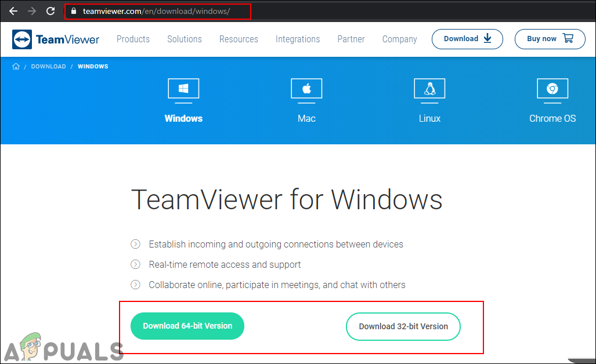This screenshot has height=364, width=596.
Task: Click the padlock icon in the address bar
Action: [x=73, y=10]
